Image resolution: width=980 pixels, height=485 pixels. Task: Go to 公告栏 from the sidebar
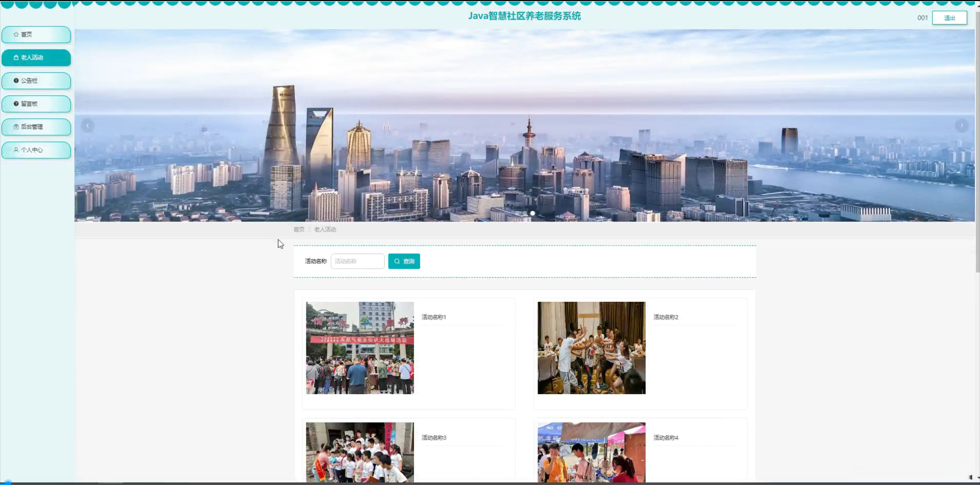click(36, 81)
